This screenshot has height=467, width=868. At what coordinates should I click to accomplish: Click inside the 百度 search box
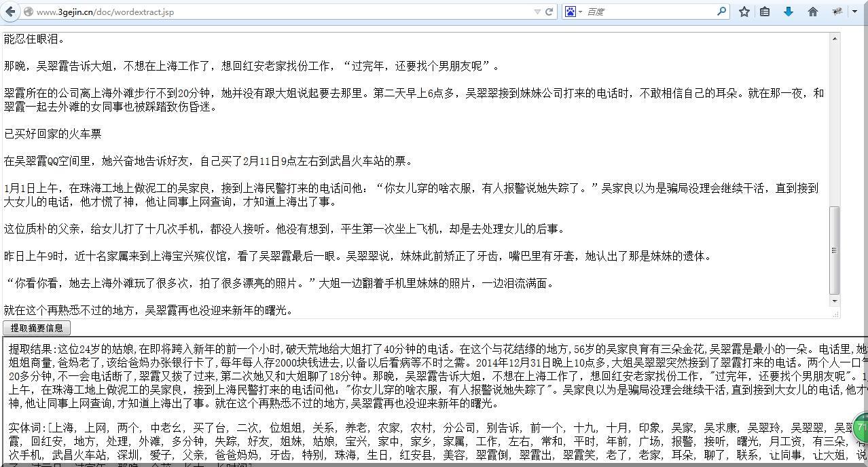coord(645,12)
